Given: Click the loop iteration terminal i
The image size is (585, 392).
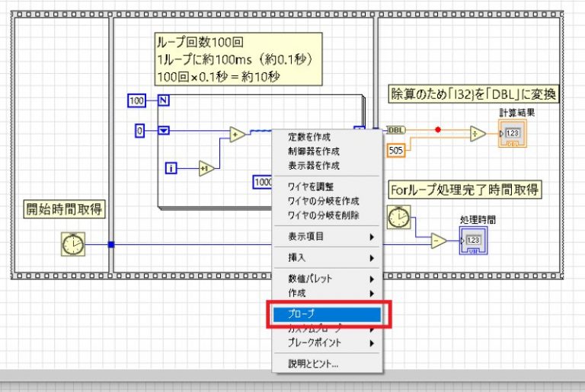Looking at the screenshot, I should coord(171,168).
